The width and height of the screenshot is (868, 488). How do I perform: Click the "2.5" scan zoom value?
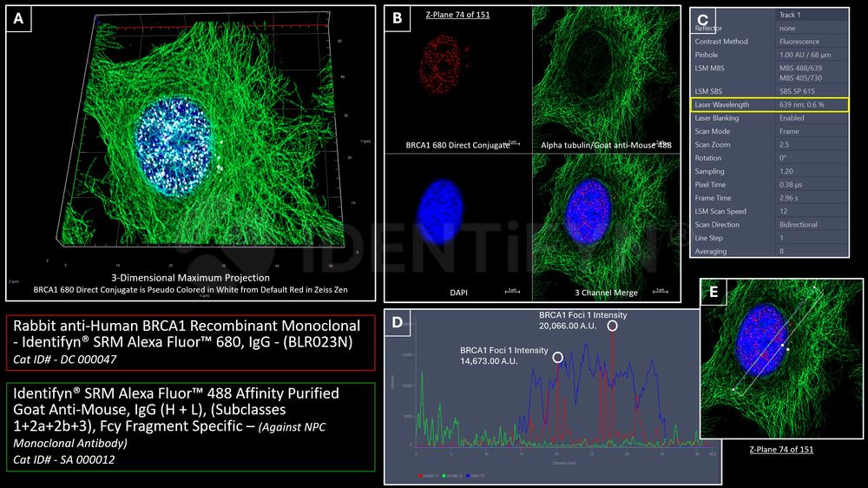pos(785,144)
